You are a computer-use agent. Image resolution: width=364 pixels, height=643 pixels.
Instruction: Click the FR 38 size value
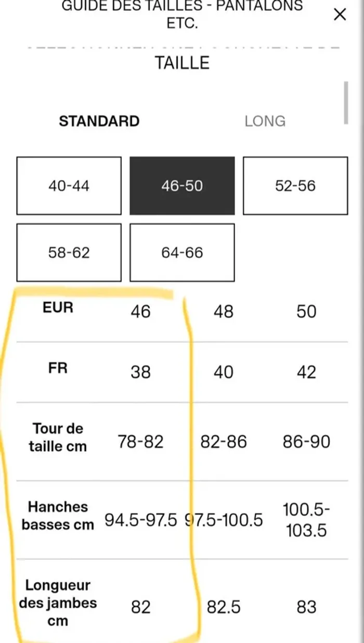pyautogui.click(x=140, y=372)
